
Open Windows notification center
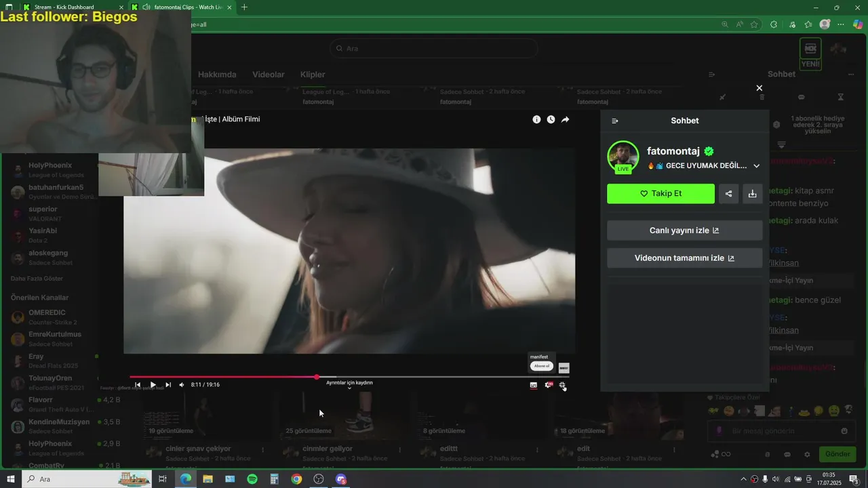(x=854, y=479)
